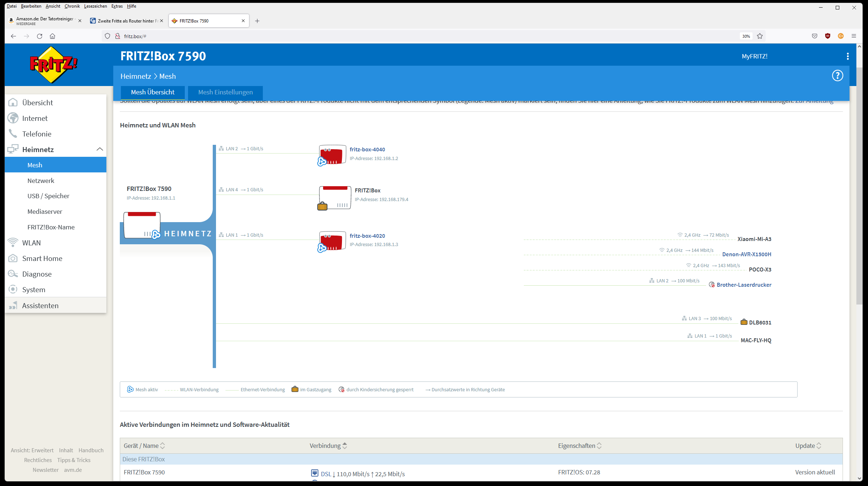Open the Extras menu
The image size is (868, 486).
pos(117,6)
